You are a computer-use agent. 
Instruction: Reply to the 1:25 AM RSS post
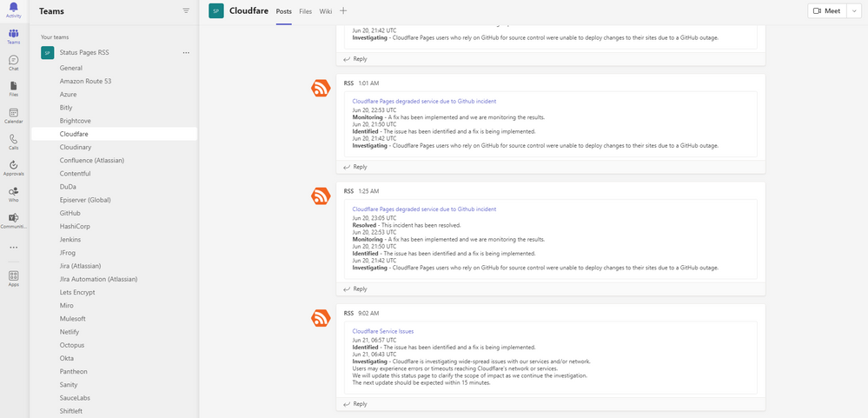(x=354, y=289)
